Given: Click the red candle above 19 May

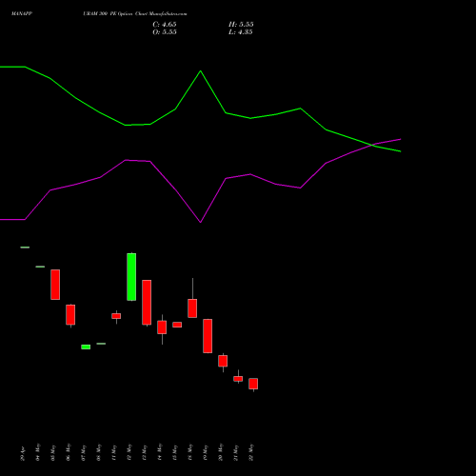Looking at the screenshot, I should click(208, 336).
